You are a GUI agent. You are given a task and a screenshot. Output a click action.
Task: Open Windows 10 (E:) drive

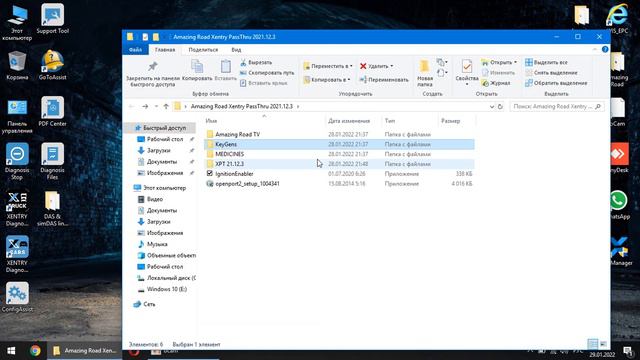pyautogui.click(x=167, y=289)
